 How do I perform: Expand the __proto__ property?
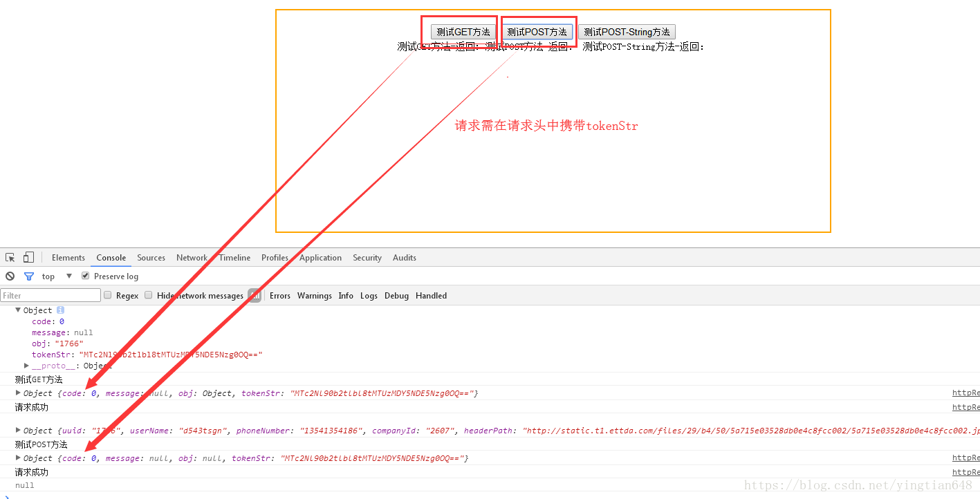pyautogui.click(x=27, y=366)
